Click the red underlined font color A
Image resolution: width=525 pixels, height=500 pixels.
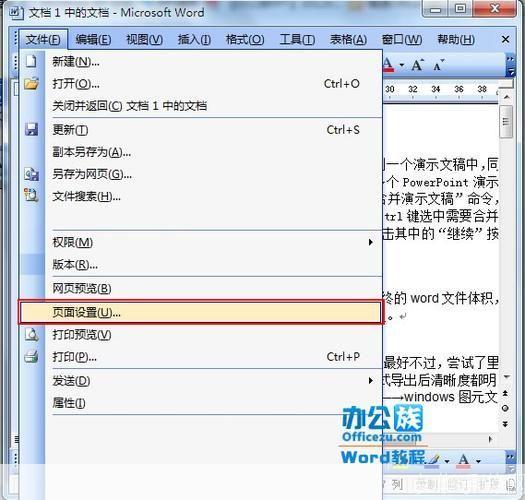click(x=388, y=65)
